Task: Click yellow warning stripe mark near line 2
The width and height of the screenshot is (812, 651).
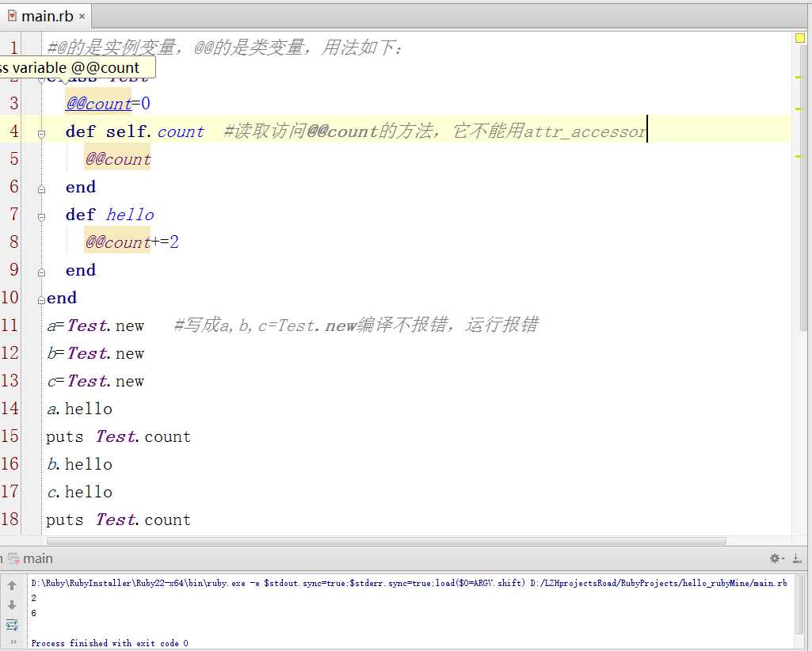Action: [x=798, y=77]
